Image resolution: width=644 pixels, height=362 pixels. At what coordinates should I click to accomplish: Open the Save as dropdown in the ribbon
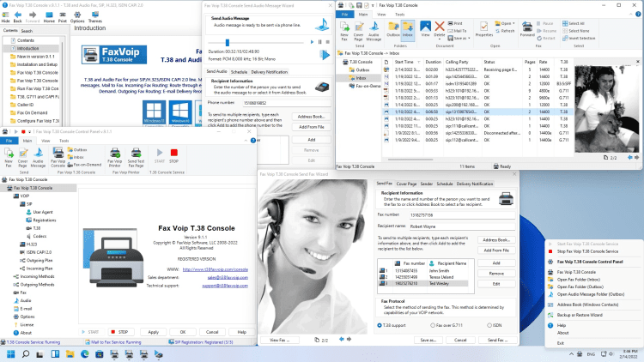point(459,38)
